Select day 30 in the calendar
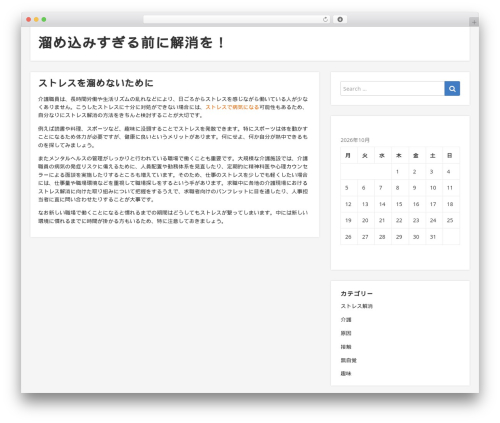 (416, 237)
